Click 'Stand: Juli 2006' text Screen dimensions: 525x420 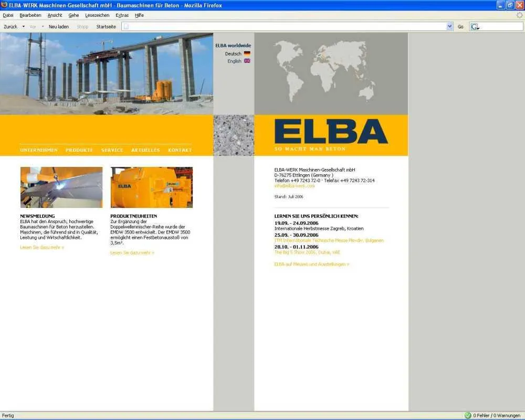(289, 196)
